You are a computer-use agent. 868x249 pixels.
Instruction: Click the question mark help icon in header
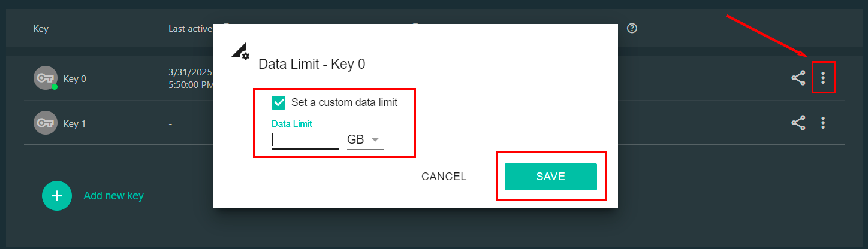tap(631, 28)
